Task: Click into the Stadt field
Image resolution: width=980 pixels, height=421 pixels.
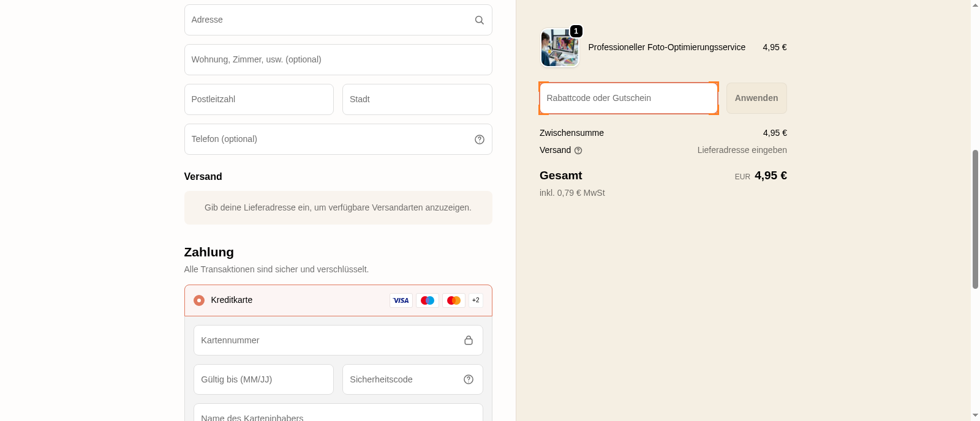Action: (417, 100)
